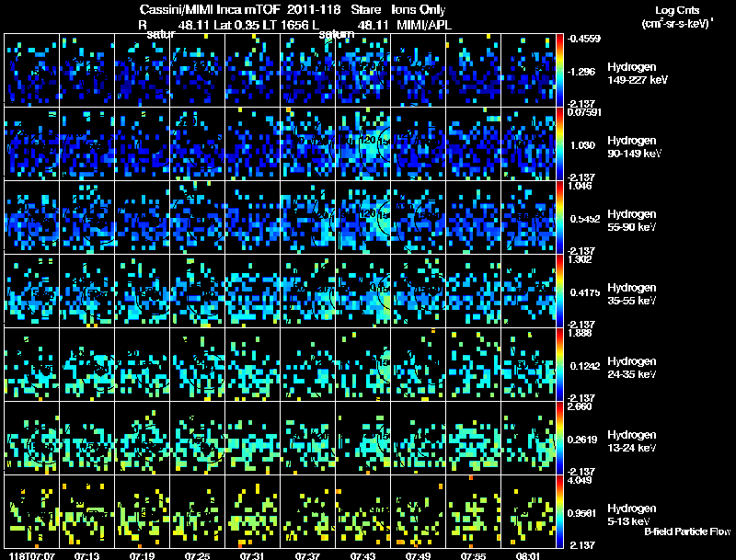This screenshot has height=560, width=736.
Task: Open the 90-149 keV image panel at 07:13
Action: click(x=86, y=144)
